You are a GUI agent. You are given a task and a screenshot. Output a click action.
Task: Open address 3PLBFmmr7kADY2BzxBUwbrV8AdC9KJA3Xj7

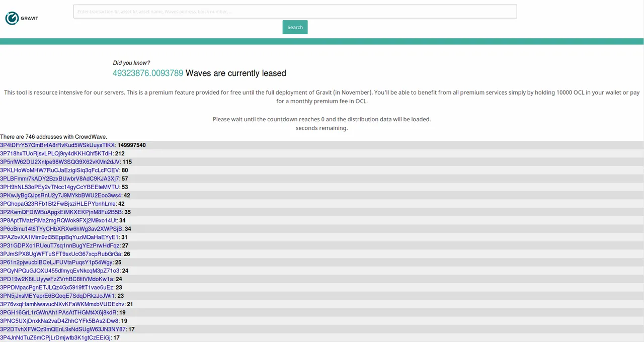point(60,179)
